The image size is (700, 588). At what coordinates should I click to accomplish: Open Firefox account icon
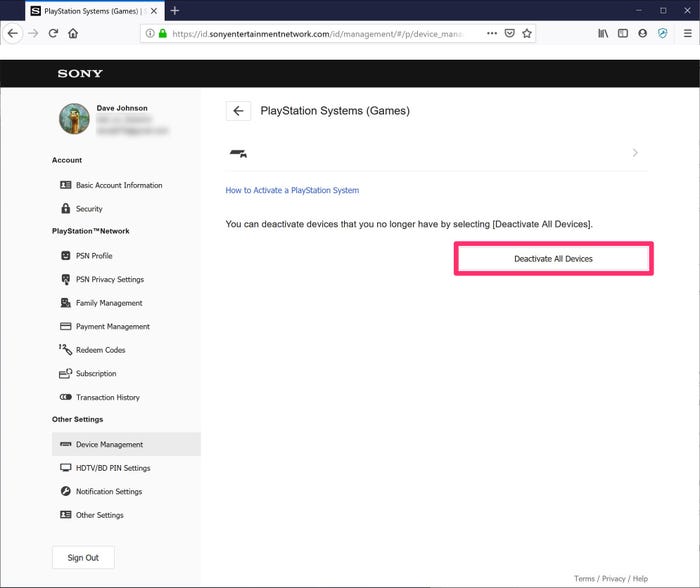tap(642, 33)
